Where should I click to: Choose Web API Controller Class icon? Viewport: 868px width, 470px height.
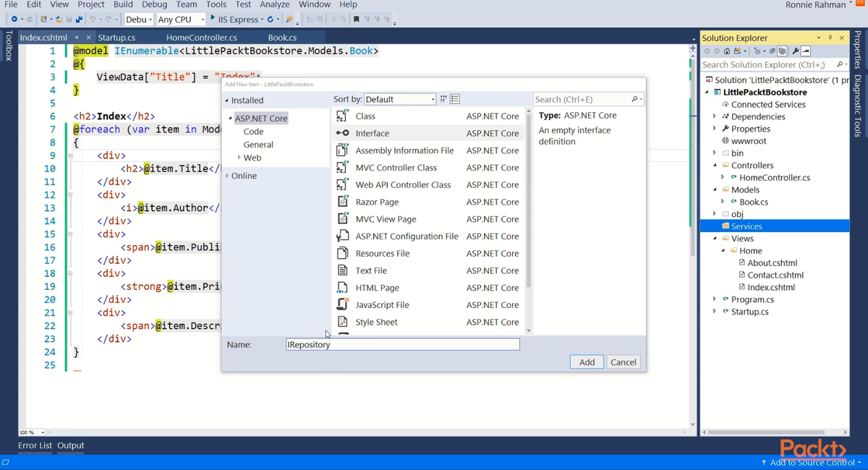tap(343, 184)
